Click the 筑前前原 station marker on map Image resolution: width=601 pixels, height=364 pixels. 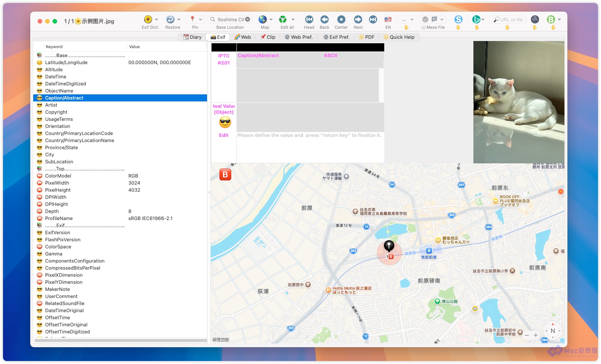click(429, 251)
